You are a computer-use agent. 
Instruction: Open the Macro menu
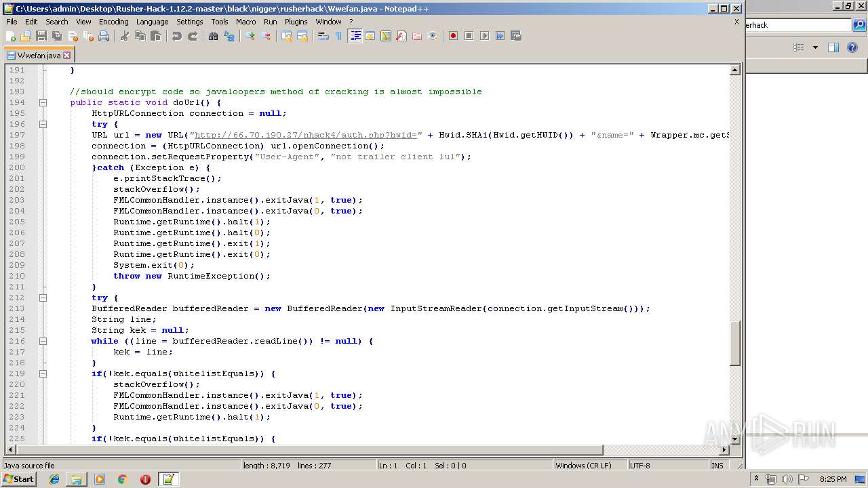coord(246,22)
